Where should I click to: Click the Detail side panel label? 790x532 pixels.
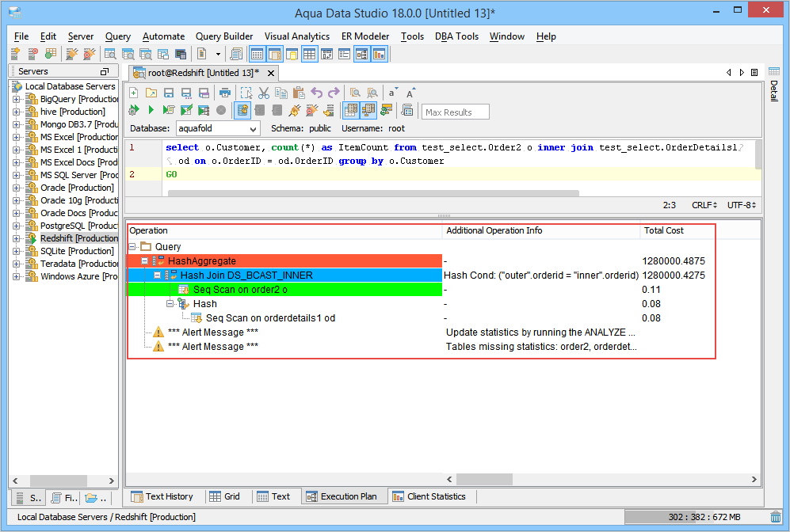click(774, 90)
